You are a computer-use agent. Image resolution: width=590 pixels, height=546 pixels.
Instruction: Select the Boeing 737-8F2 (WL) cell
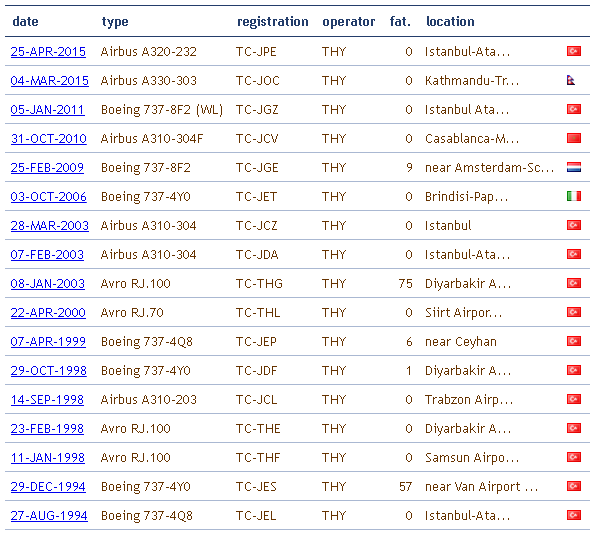(x=162, y=110)
